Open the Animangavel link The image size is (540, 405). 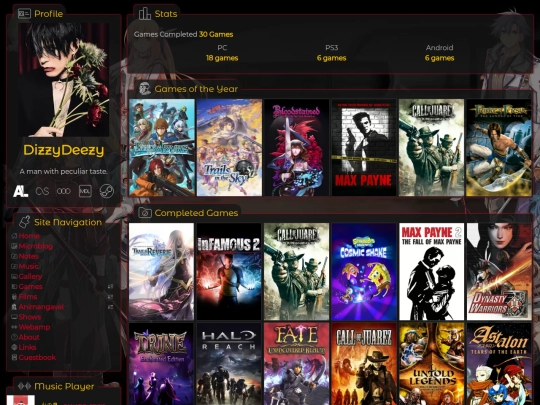tap(41, 307)
